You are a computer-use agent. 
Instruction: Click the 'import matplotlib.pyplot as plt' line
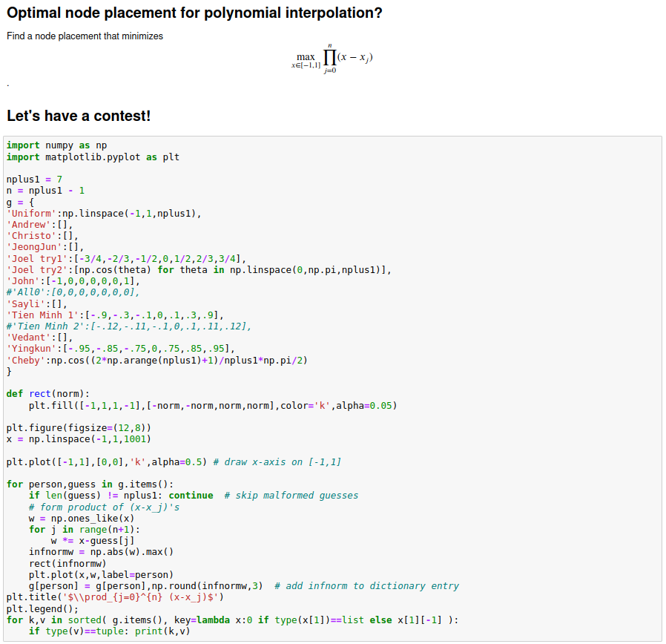point(93,157)
